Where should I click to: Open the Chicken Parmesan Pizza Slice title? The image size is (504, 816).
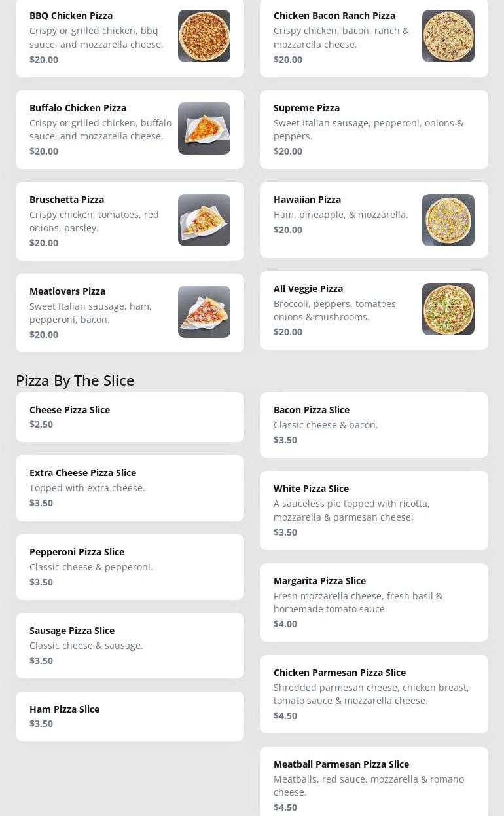[340, 673]
